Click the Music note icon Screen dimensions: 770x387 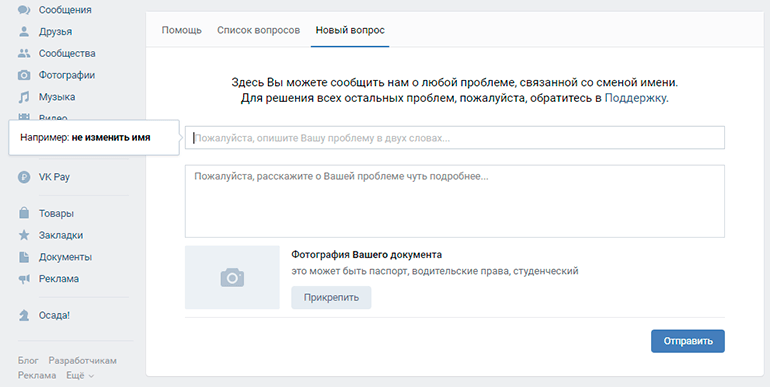click(x=24, y=97)
